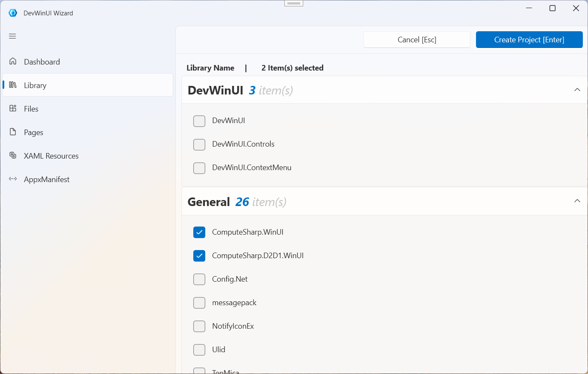
Task: Click Cancel [Esc] button
Action: pyautogui.click(x=417, y=40)
